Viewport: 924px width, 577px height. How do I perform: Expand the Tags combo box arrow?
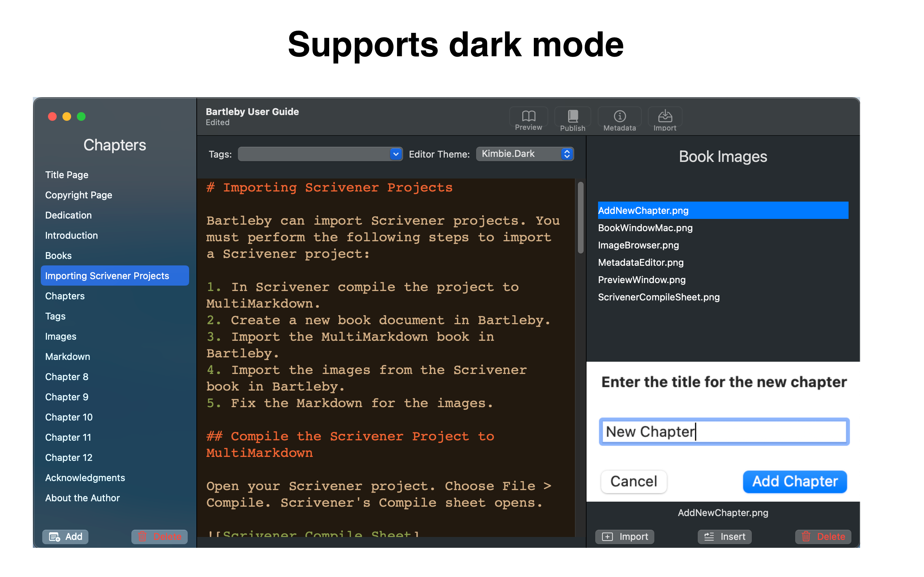click(396, 154)
